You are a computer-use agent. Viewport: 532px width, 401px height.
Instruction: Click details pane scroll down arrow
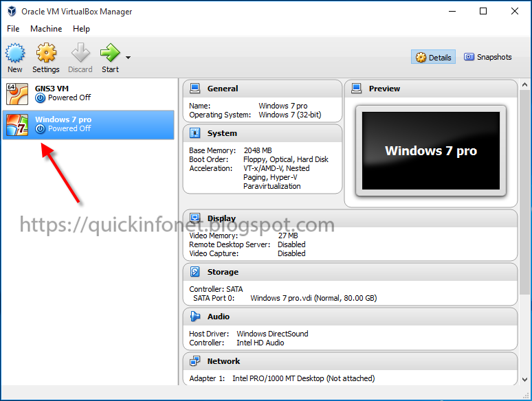[524, 380]
